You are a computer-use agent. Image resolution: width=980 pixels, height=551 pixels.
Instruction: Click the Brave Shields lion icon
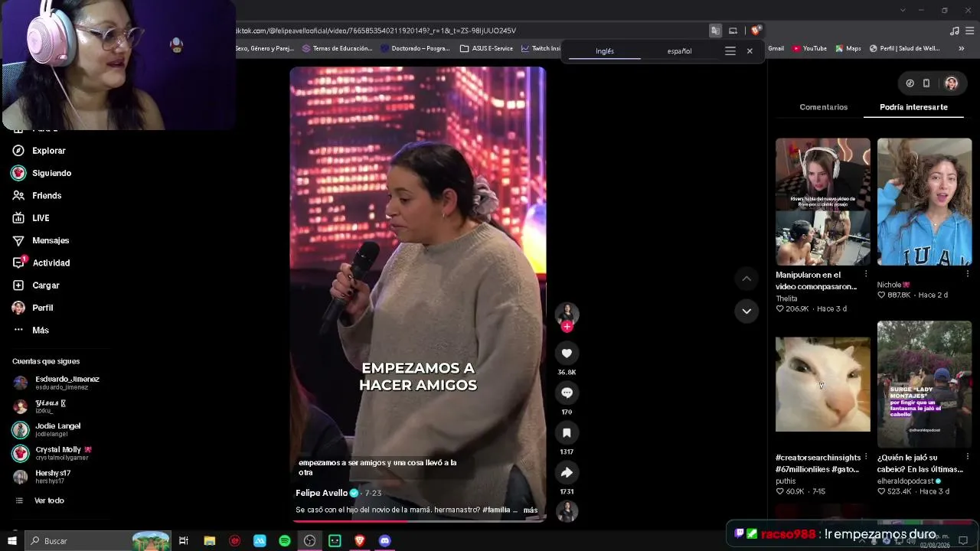coord(756,31)
